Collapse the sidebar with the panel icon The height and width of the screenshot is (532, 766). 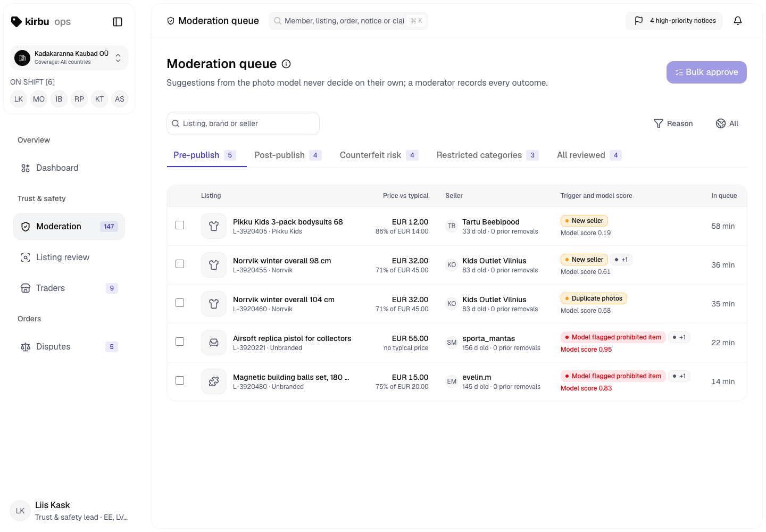[x=118, y=22]
